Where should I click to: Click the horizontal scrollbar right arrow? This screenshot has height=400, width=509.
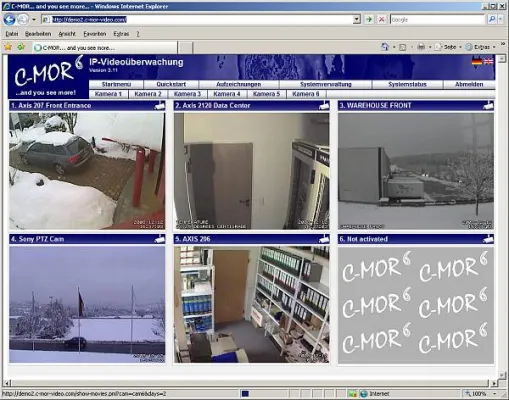[x=494, y=383]
